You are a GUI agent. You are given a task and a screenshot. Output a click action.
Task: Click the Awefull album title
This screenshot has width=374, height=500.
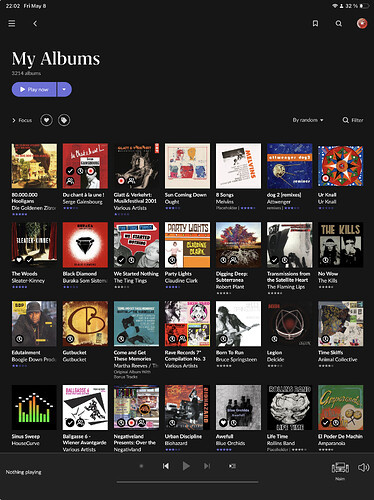click(x=224, y=436)
